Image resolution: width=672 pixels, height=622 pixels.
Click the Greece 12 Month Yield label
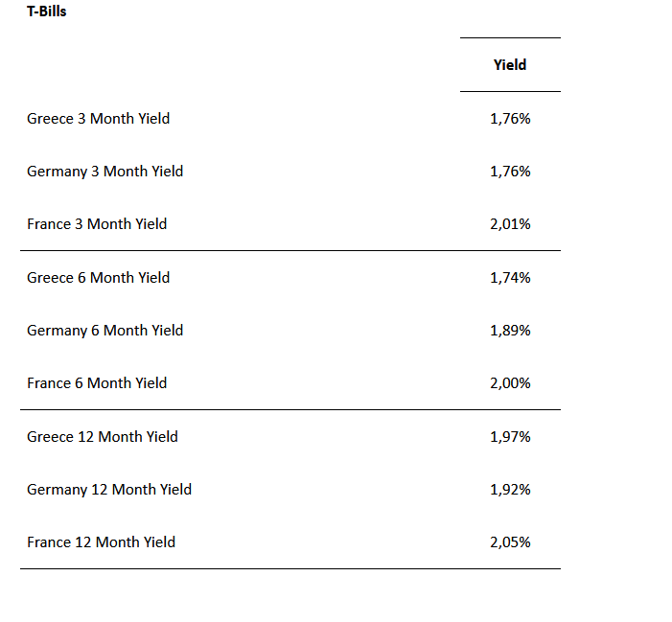[103, 437]
